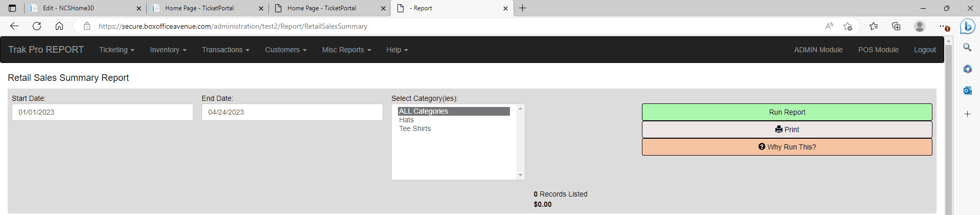Image resolution: width=980 pixels, height=215 pixels.
Task: Add this page to favorites star
Action: pyautogui.click(x=848, y=26)
